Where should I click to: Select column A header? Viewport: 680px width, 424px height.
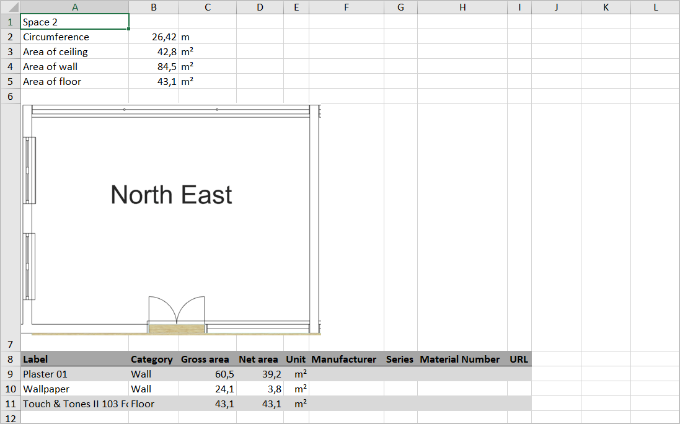[75, 7]
